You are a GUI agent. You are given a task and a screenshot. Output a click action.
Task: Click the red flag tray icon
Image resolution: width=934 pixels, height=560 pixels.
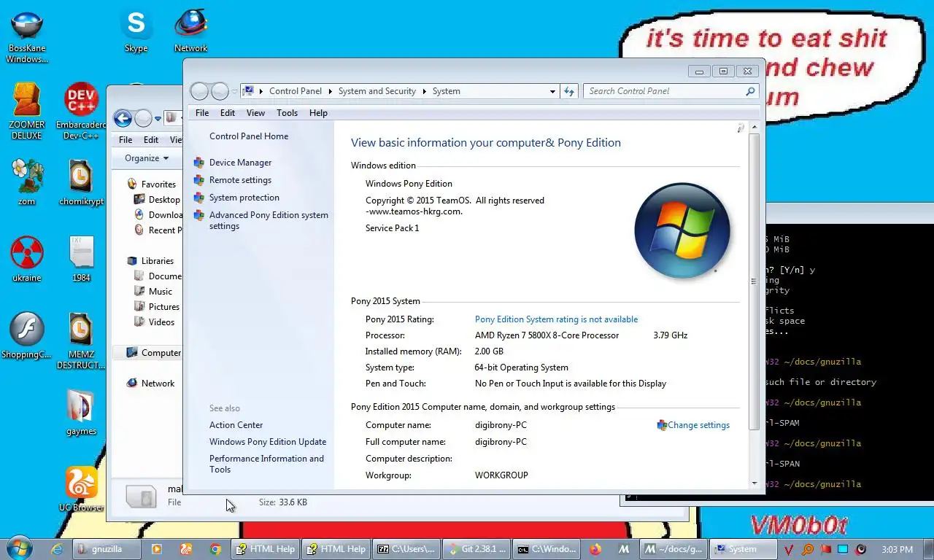coord(825,549)
